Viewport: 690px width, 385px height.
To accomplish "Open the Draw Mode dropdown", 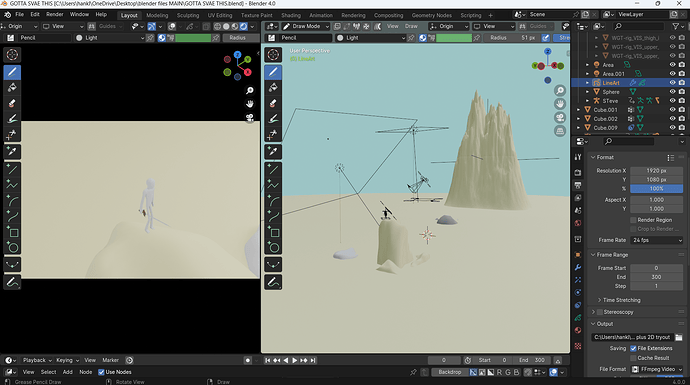I will pyautogui.click(x=306, y=26).
